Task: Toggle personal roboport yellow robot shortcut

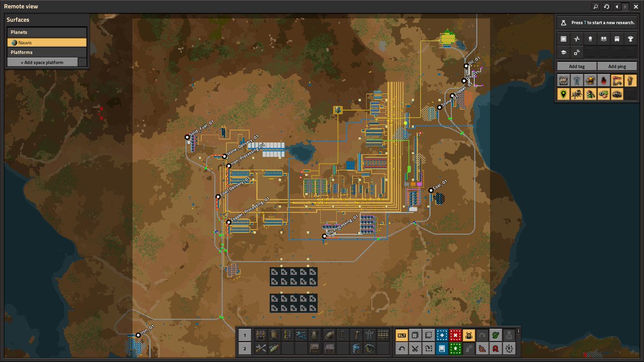Action: 469,335
